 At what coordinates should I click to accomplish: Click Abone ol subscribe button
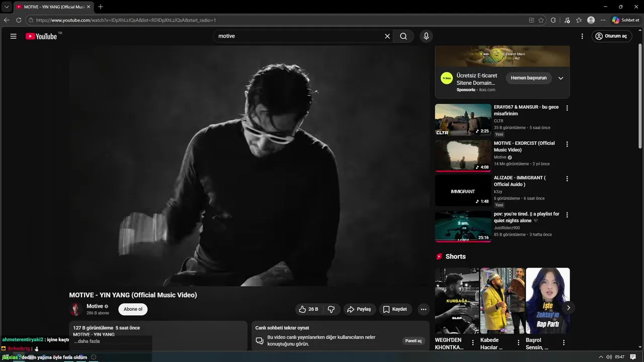coord(133,309)
